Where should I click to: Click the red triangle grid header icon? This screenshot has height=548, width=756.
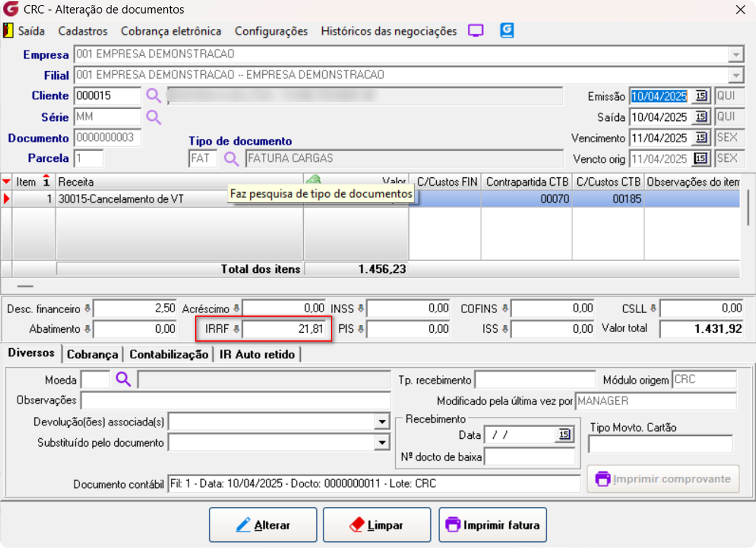pyautogui.click(x=7, y=181)
